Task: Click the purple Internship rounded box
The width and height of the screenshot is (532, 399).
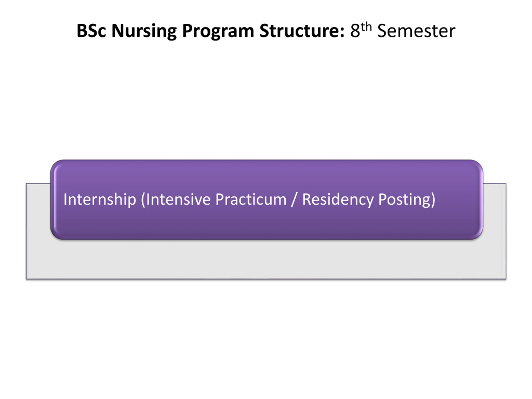Action: 266,199
